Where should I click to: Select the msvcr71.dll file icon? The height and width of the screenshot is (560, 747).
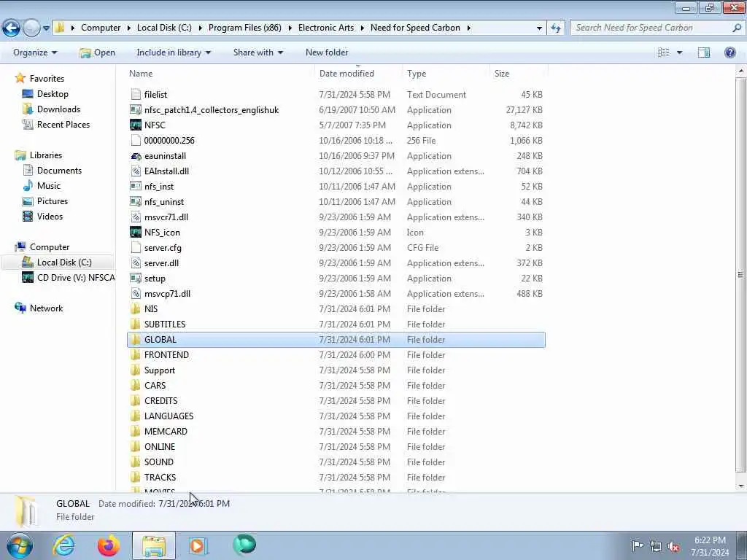(x=136, y=217)
